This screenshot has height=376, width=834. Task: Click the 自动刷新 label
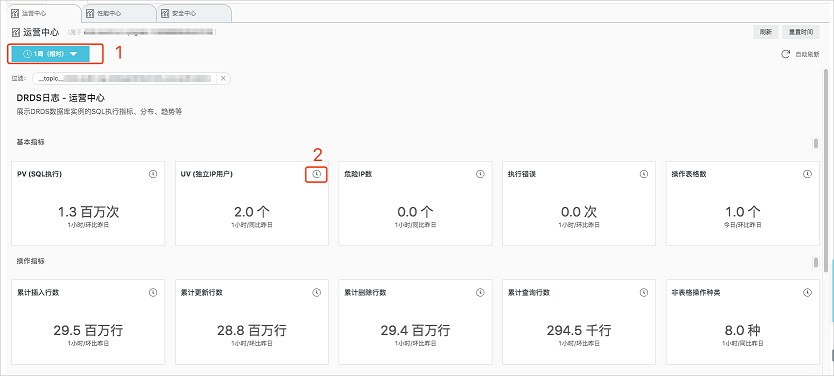click(807, 55)
